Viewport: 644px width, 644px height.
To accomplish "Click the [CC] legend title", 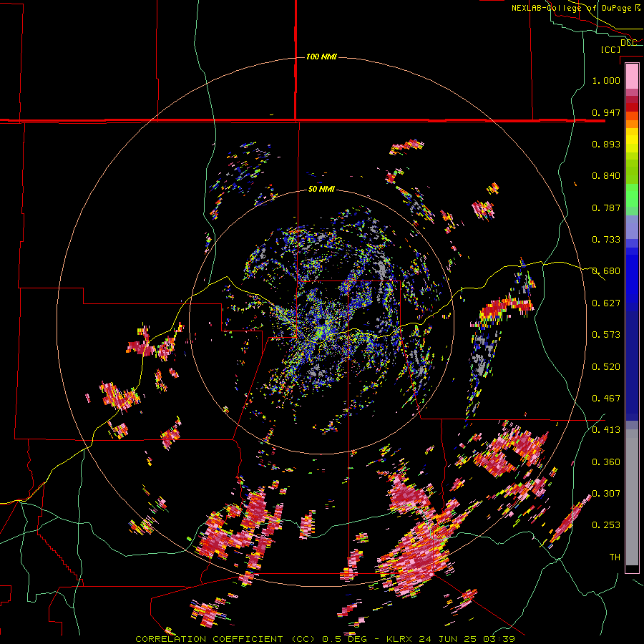I will click(x=611, y=49).
